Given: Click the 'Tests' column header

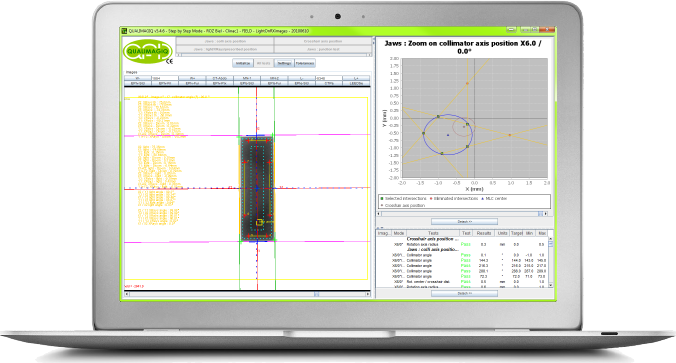Looking at the screenshot, I should coord(433,233).
